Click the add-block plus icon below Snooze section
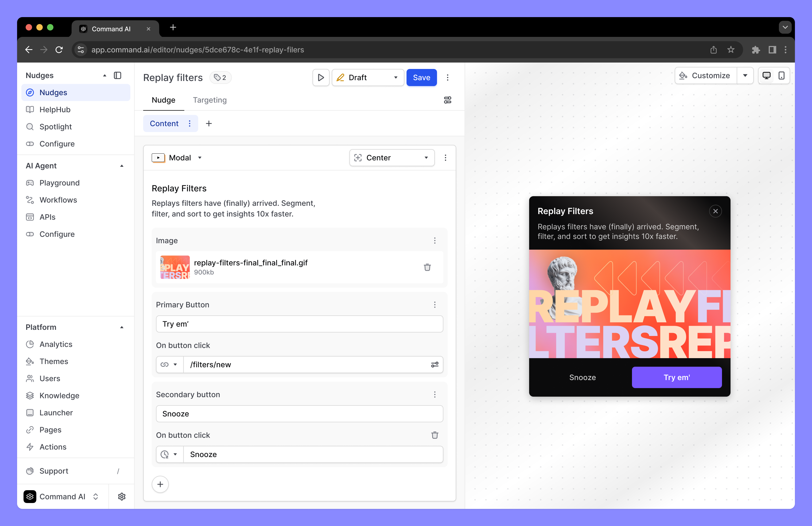The image size is (812, 526). (x=160, y=484)
